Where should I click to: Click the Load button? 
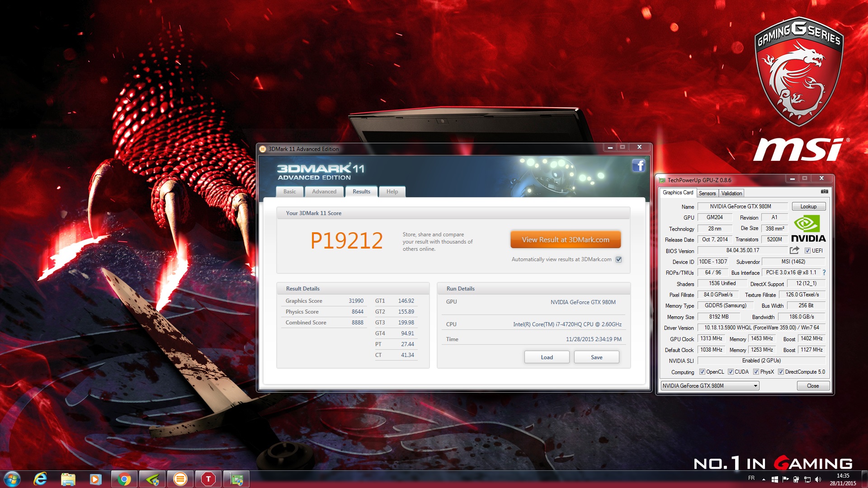click(x=547, y=357)
